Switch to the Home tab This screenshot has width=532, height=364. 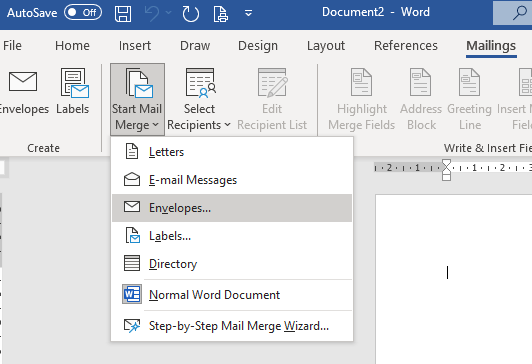click(72, 46)
